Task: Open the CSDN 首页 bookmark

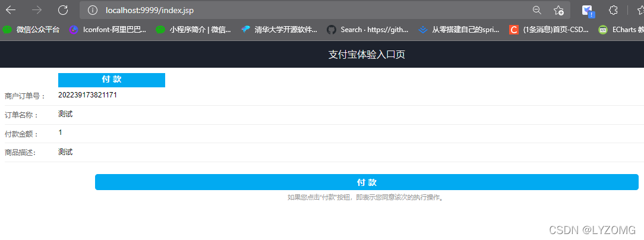Action: [x=549, y=30]
